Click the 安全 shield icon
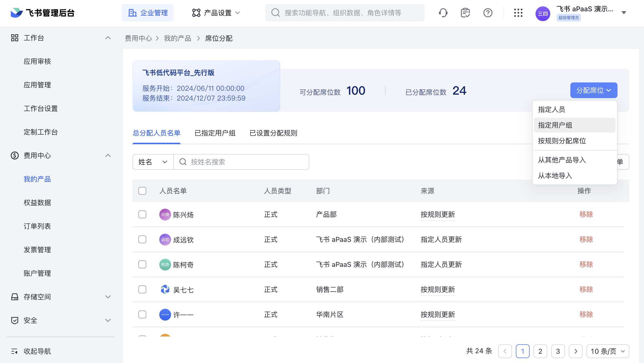 click(x=15, y=320)
